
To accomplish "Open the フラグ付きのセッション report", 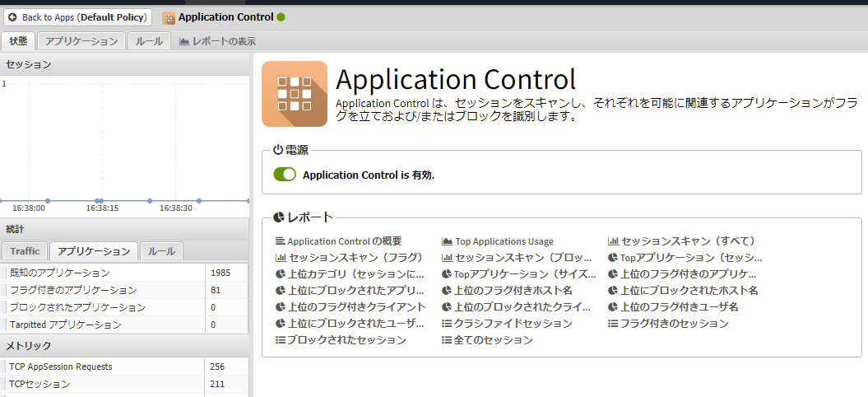I will pyautogui.click(x=674, y=324).
